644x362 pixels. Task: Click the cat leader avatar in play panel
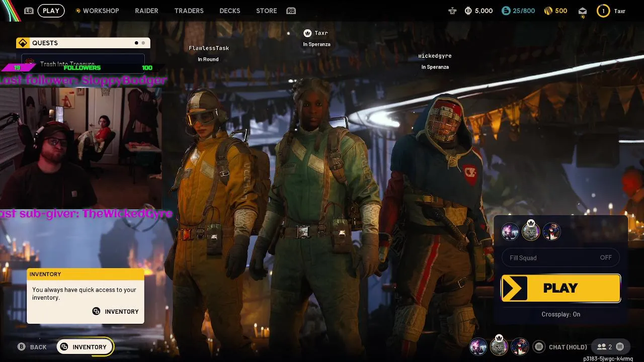click(x=530, y=232)
